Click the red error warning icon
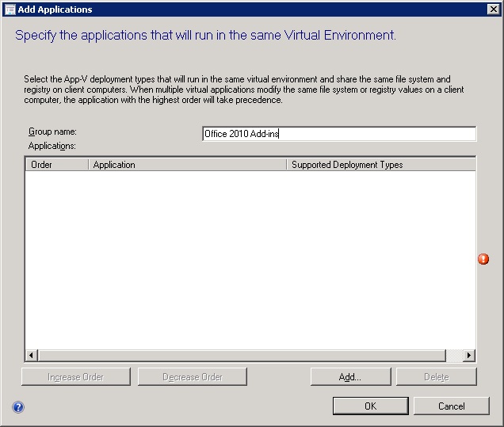Screen dimensions: 504x427 483,259
